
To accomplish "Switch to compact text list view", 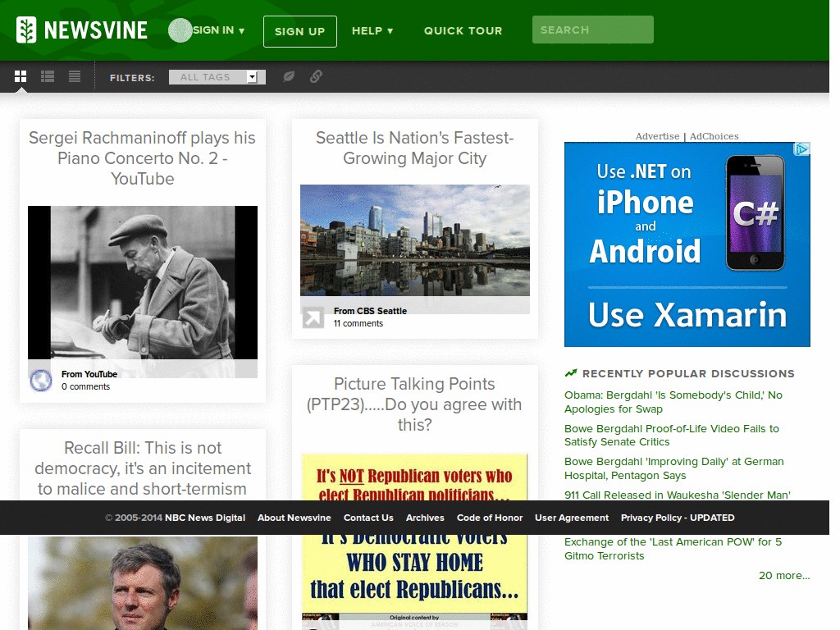I will point(75,76).
